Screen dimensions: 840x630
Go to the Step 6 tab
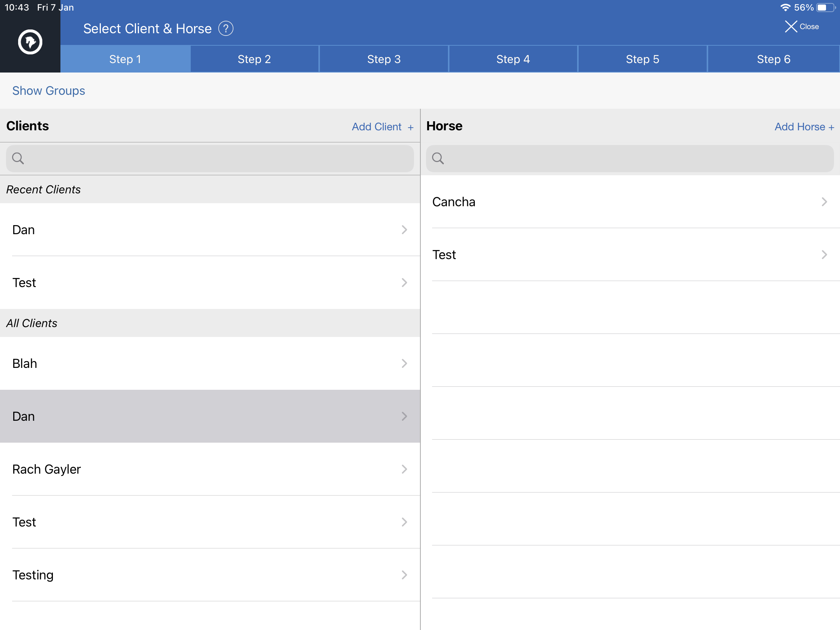(773, 59)
